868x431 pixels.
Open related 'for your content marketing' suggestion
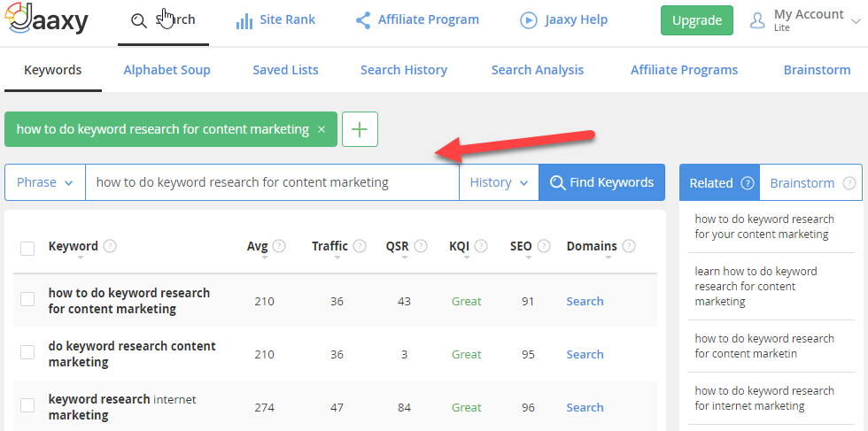[763, 227]
